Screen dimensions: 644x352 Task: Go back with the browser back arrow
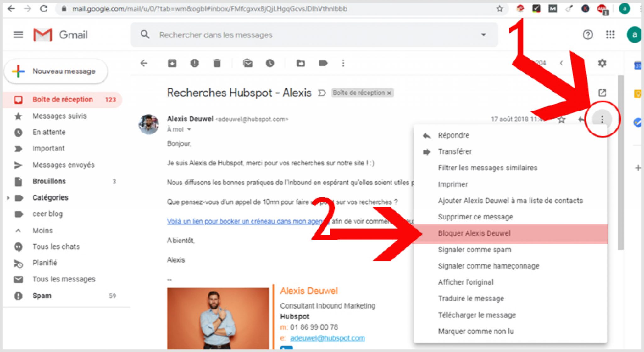pos(11,9)
